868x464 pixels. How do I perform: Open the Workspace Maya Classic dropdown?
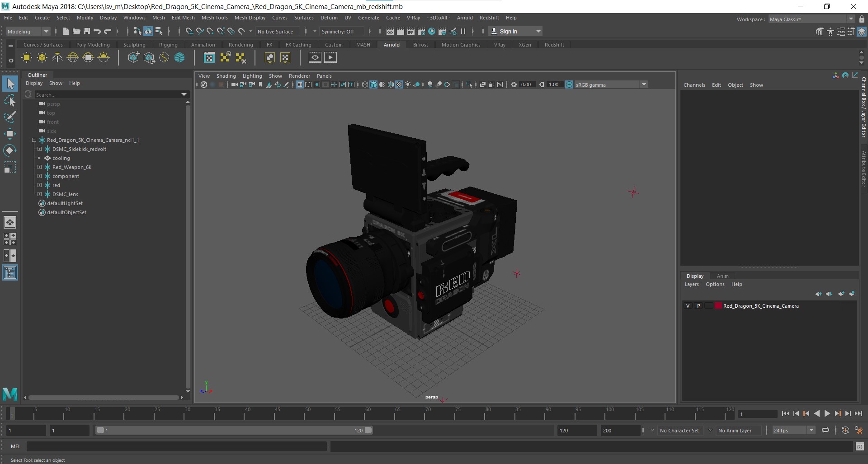click(811, 19)
